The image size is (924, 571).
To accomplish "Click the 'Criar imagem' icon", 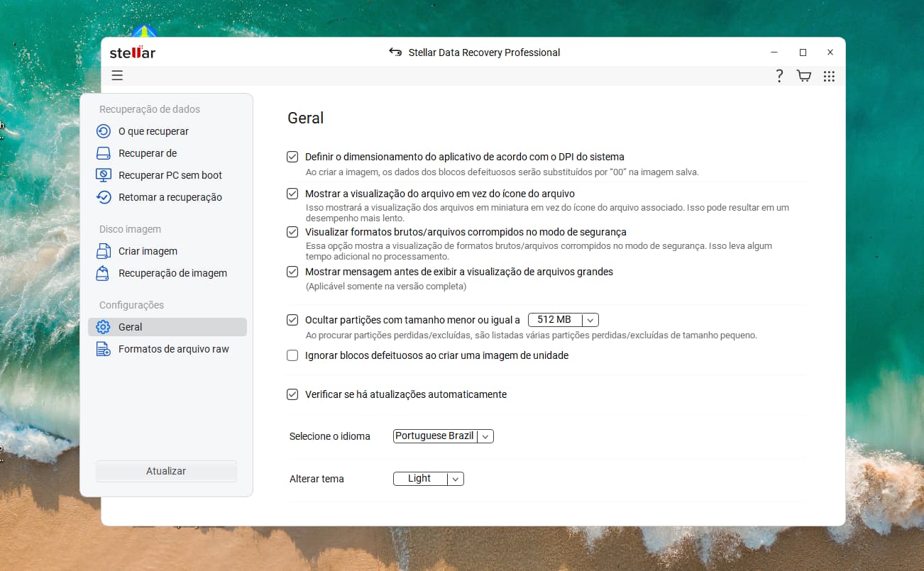I will (x=104, y=251).
